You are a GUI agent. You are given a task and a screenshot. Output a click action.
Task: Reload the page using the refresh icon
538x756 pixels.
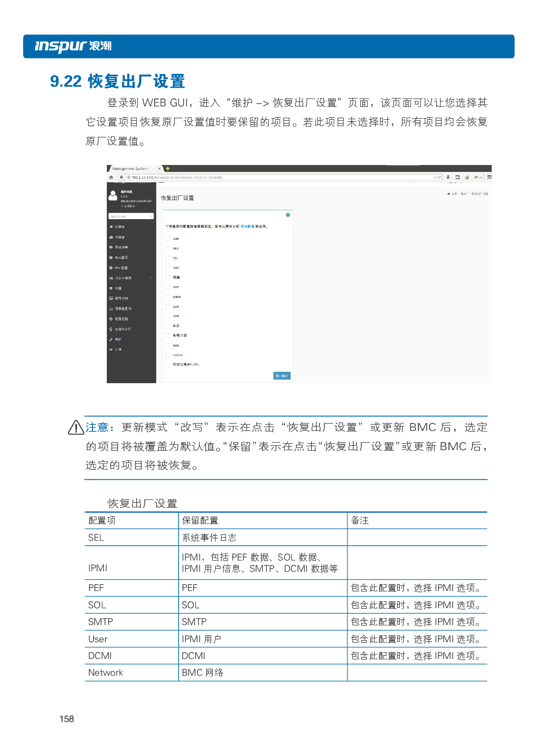coord(439,177)
